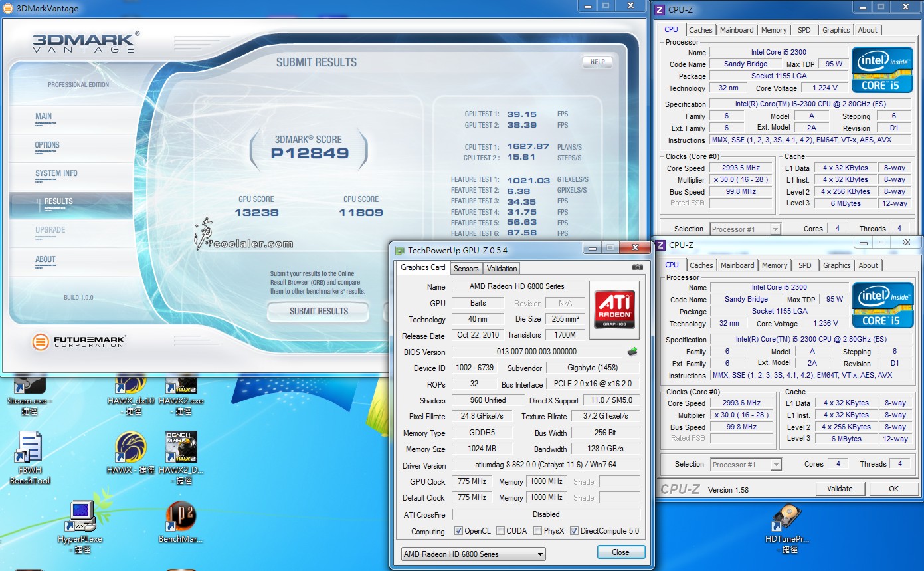Select the HyperPI.exe desktop shortcut

click(80, 527)
